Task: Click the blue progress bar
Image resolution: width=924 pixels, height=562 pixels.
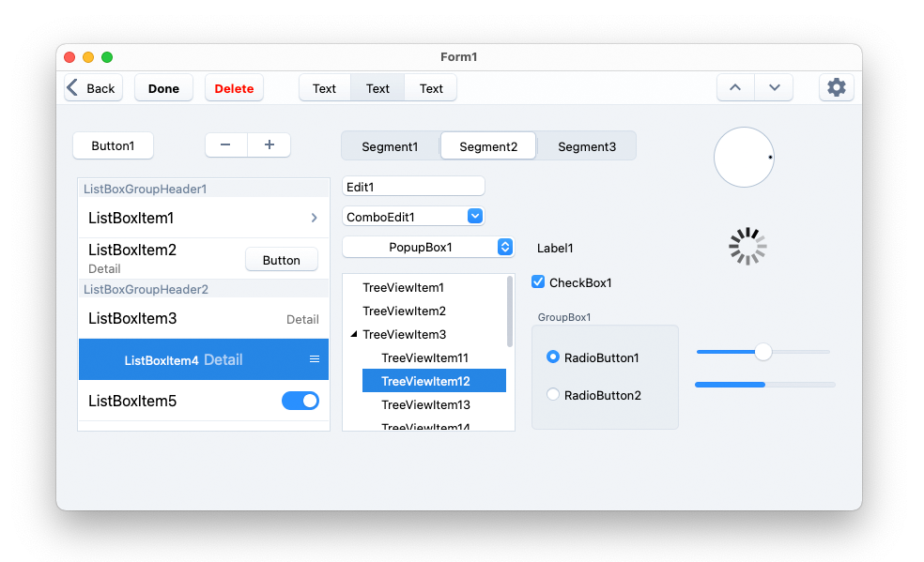Action: point(765,385)
